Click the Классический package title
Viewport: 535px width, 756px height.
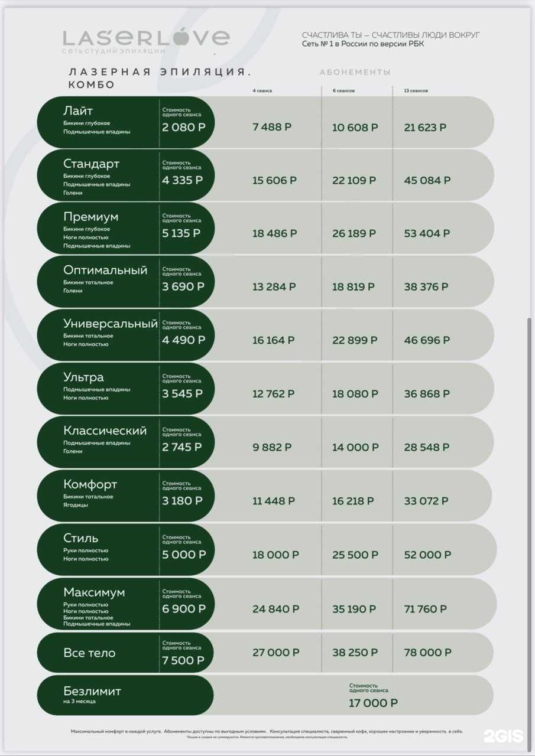click(105, 431)
